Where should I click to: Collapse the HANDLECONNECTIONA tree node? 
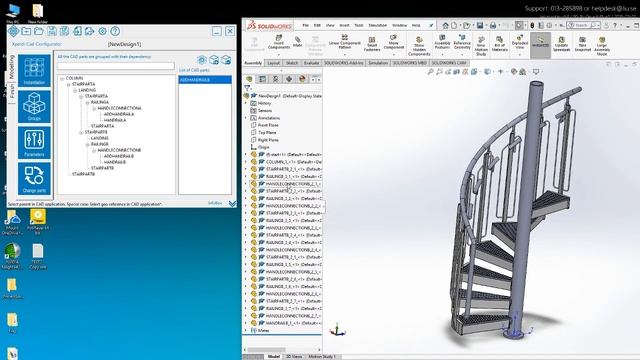(94, 108)
